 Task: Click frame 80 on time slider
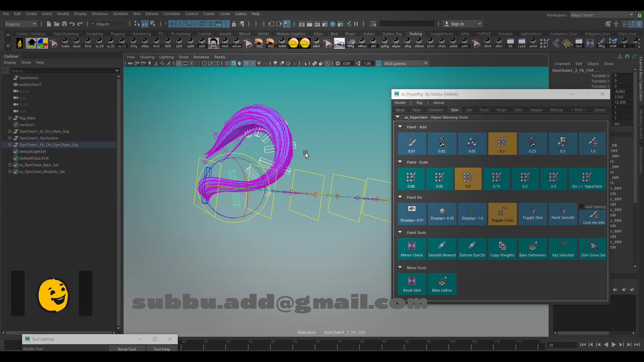pos(362,345)
